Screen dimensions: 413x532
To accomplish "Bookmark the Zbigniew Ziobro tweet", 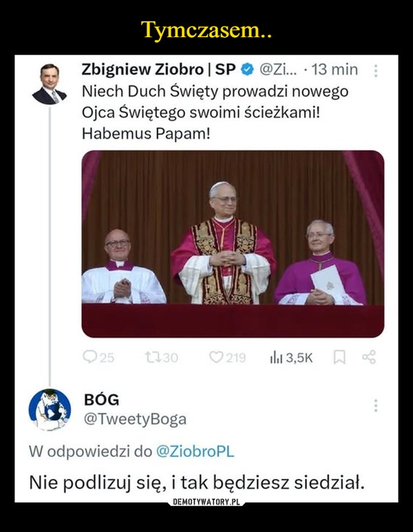I will click(339, 357).
